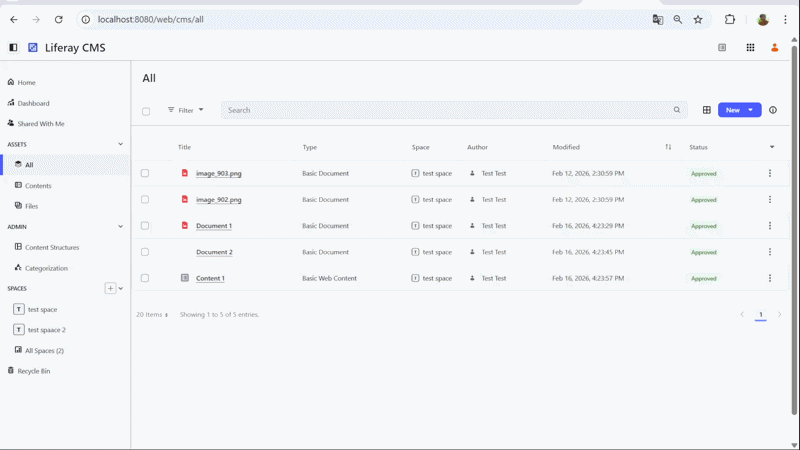Open the applications grid menu
This screenshot has height=450, width=800.
750,47
